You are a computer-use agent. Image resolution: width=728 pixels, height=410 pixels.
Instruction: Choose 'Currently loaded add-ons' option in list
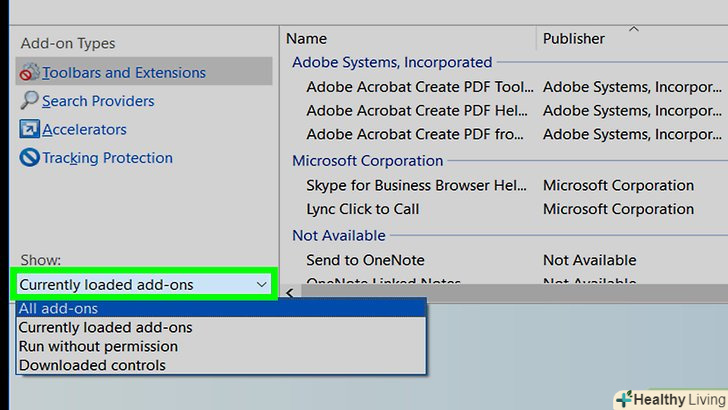tap(105, 328)
